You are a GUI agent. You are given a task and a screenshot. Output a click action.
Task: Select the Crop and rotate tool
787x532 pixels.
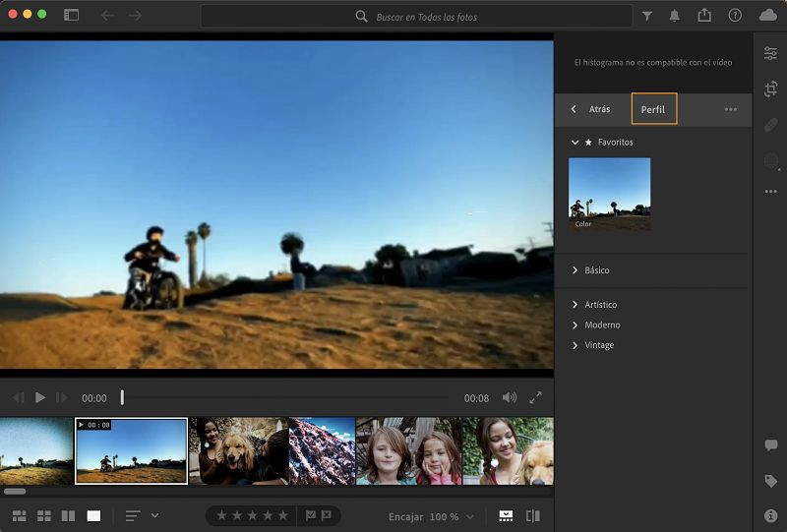click(x=770, y=89)
